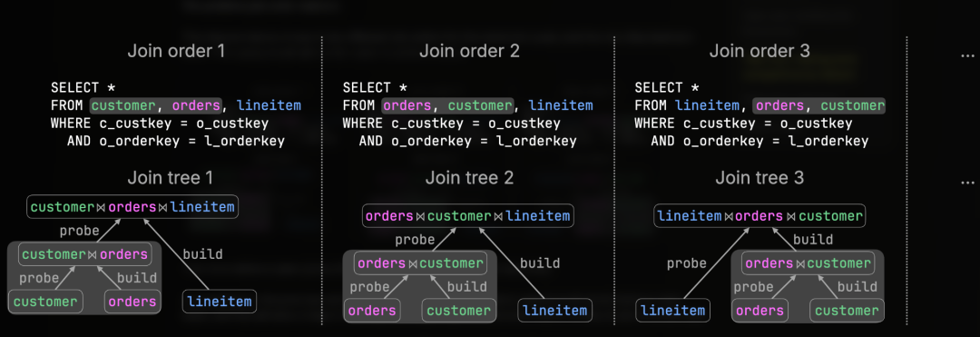The width and height of the screenshot is (980, 337).
Task: Click "probe" label above customer leaf, Join tree 1
Action: (39, 278)
